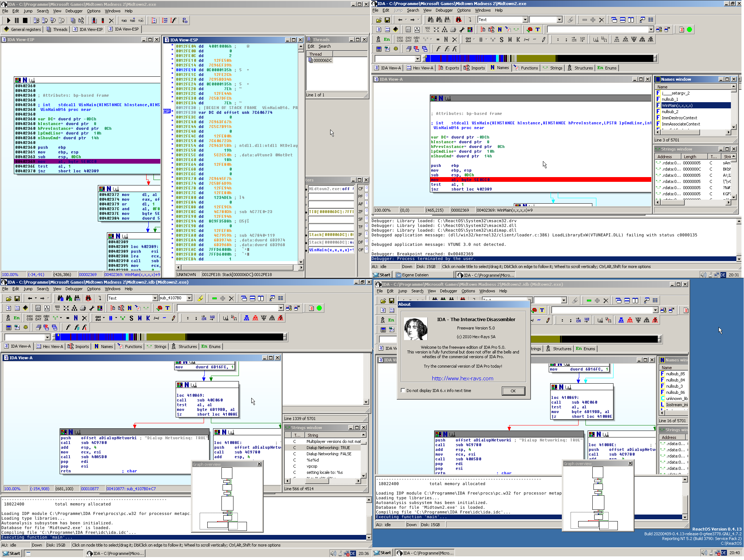Toggle IF flag value in registers panel
The width and height of the screenshot is (744, 560).
pyautogui.click(x=367, y=234)
